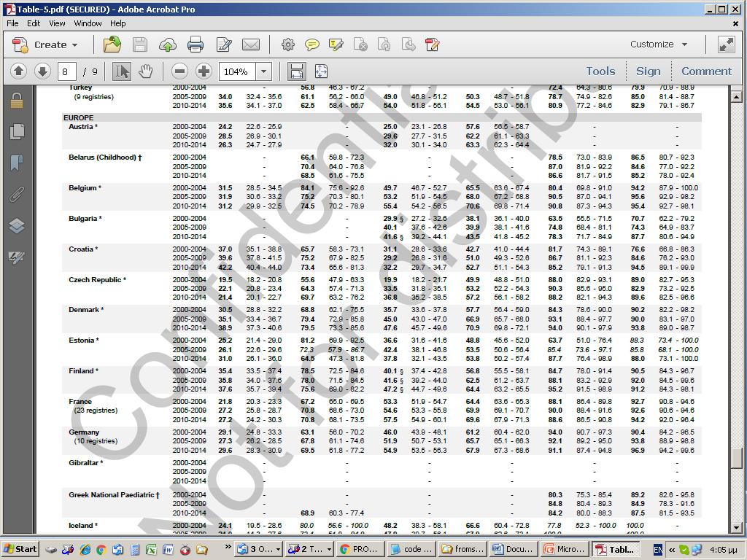Viewport: 747px width, 560px height.
Task: Open the Page Thumbnails panel
Action: tap(17, 131)
